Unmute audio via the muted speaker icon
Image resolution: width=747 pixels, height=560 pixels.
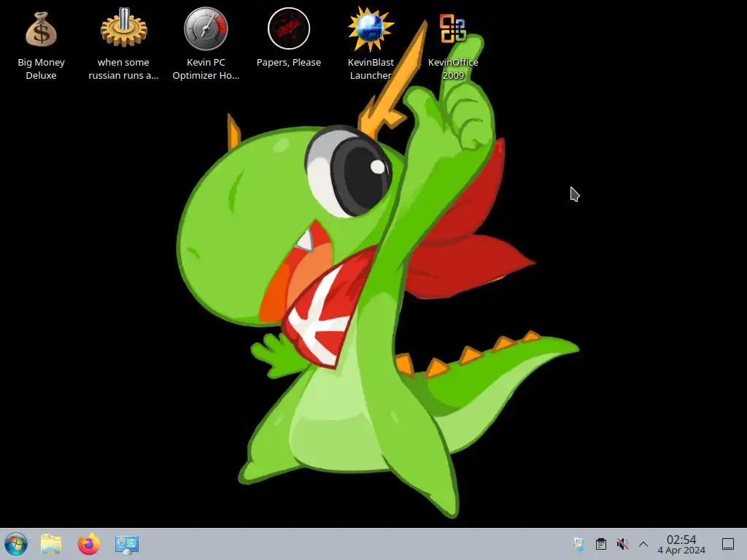622,544
